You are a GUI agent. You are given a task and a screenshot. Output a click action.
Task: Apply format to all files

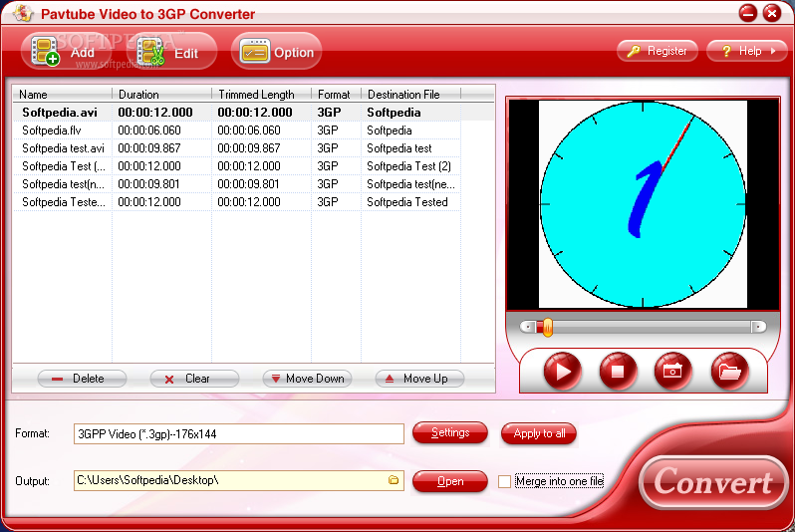tap(539, 433)
